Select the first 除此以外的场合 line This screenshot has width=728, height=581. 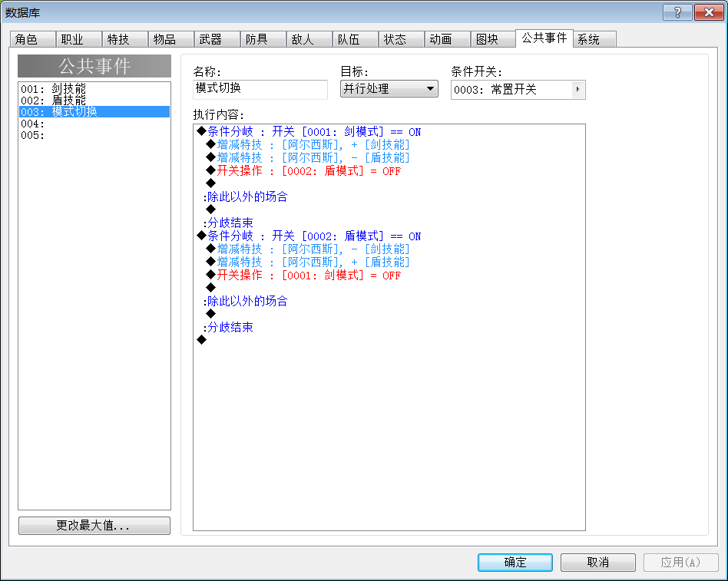point(245,196)
